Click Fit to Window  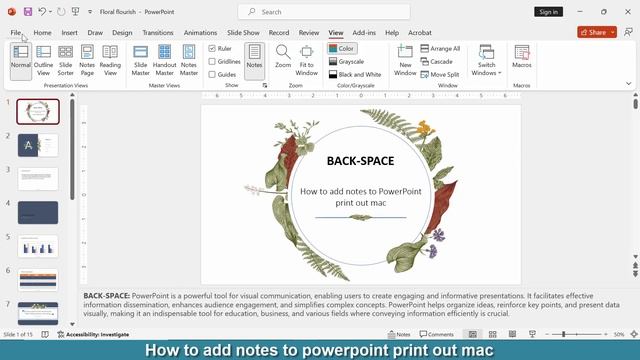(x=307, y=61)
